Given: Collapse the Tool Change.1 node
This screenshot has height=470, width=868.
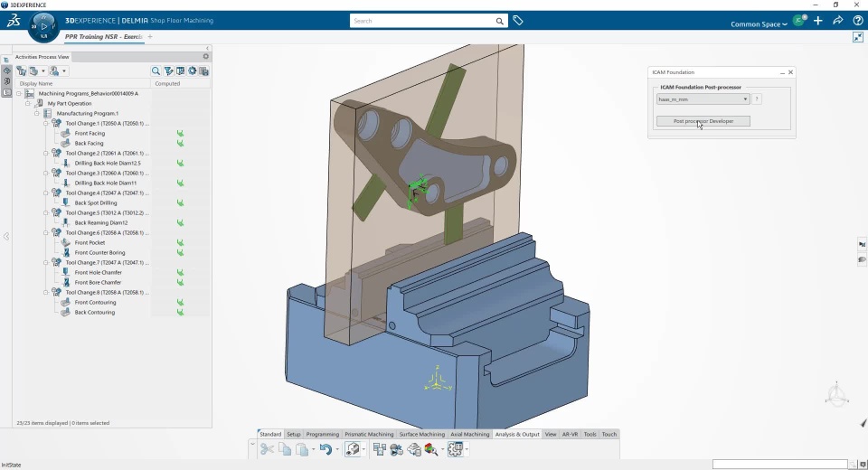Looking at the screenshot, I should coord(46,124).
